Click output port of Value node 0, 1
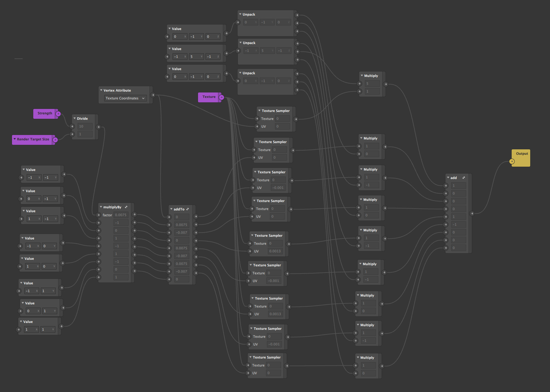This screenshot has height=392, width=550. 63,308
